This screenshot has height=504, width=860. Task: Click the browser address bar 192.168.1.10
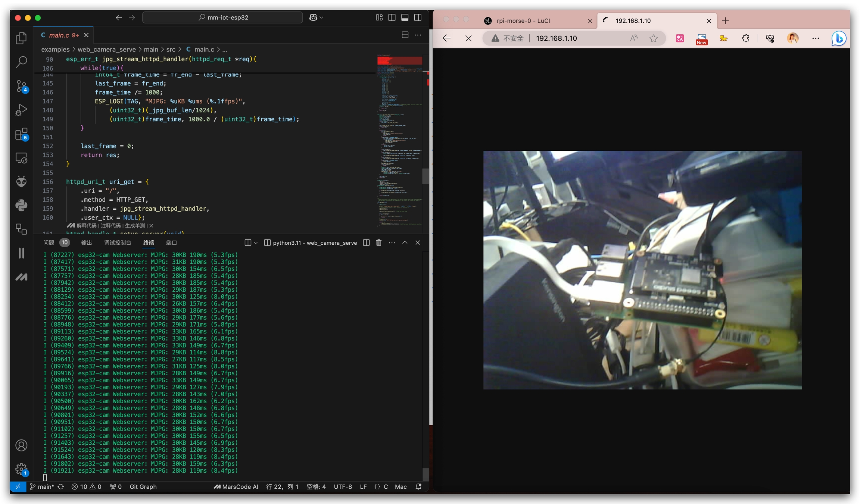556,38
